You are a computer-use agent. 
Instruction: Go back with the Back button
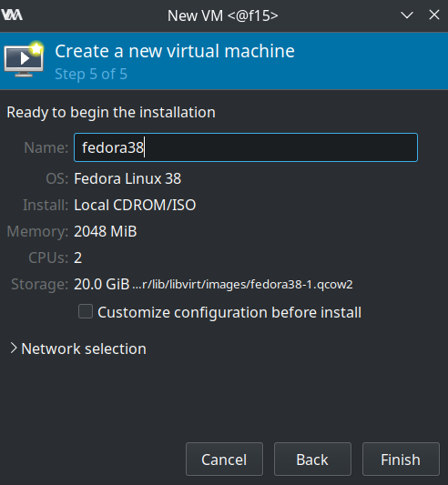[x=312, y=459]
